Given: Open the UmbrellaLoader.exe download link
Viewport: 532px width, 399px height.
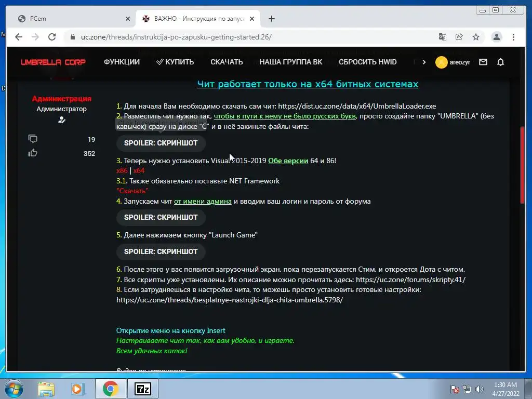Looking at the screenshot, I should pyautogui.click(x=357, y=106).
